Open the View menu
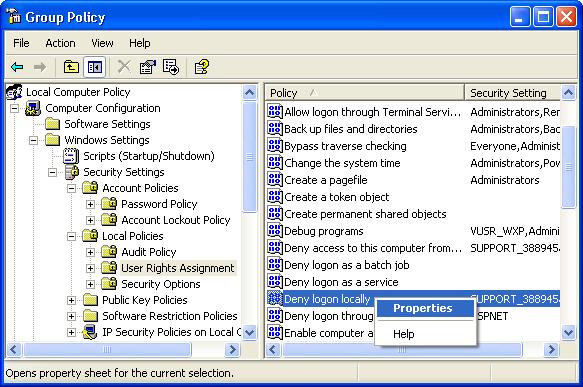This screenshot has height=387, width=583. [x=102, y=43]
